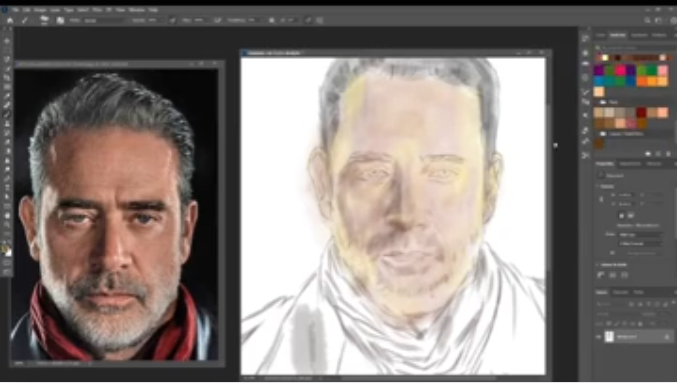This screenshot has width=677, height=383.
Task: Collapse the Canvas section in Properties
Action: click(598, 187)
